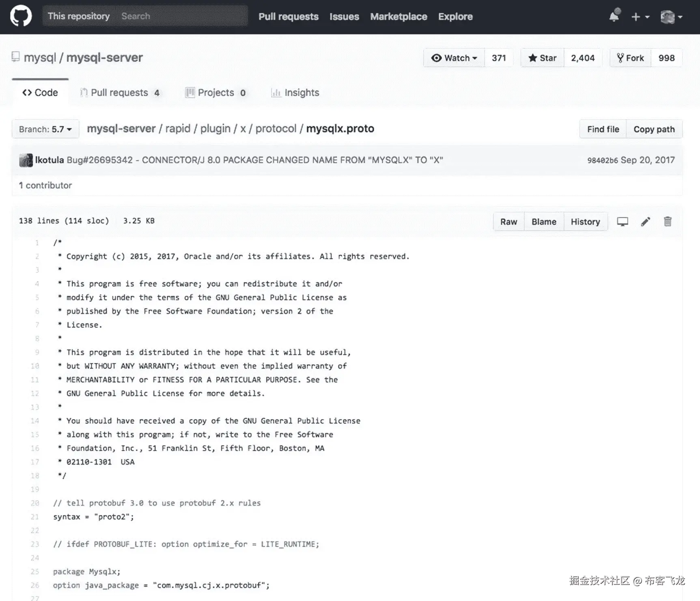The width and height of the screenshot is (700, 601).
Task: Open Pull requests in top navigation
Action: coord(289,17)
